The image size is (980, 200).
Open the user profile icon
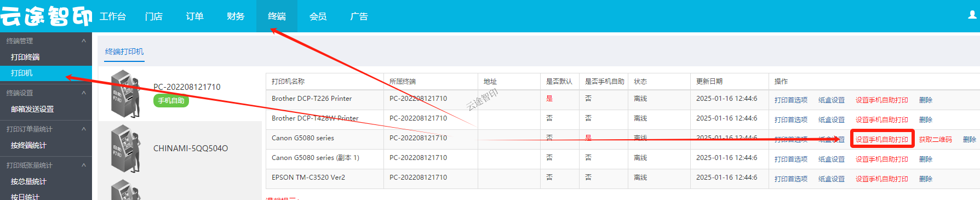[x=972, y=15]
